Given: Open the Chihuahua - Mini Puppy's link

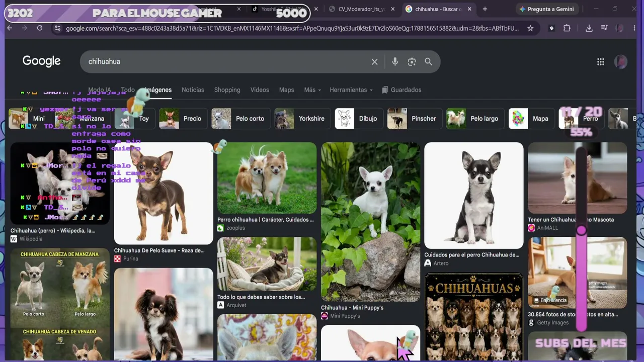Looking at the screenshot, I should point(352,308).
